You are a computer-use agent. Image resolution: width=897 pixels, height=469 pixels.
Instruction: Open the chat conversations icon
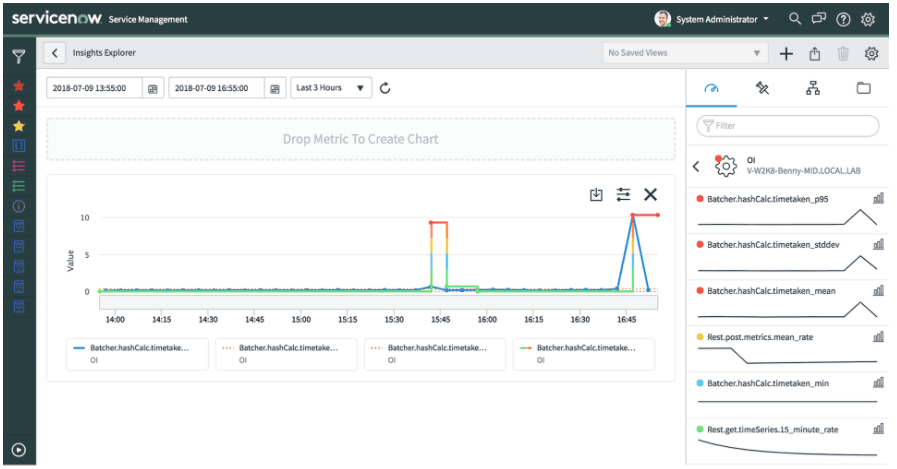coord(819,19)
